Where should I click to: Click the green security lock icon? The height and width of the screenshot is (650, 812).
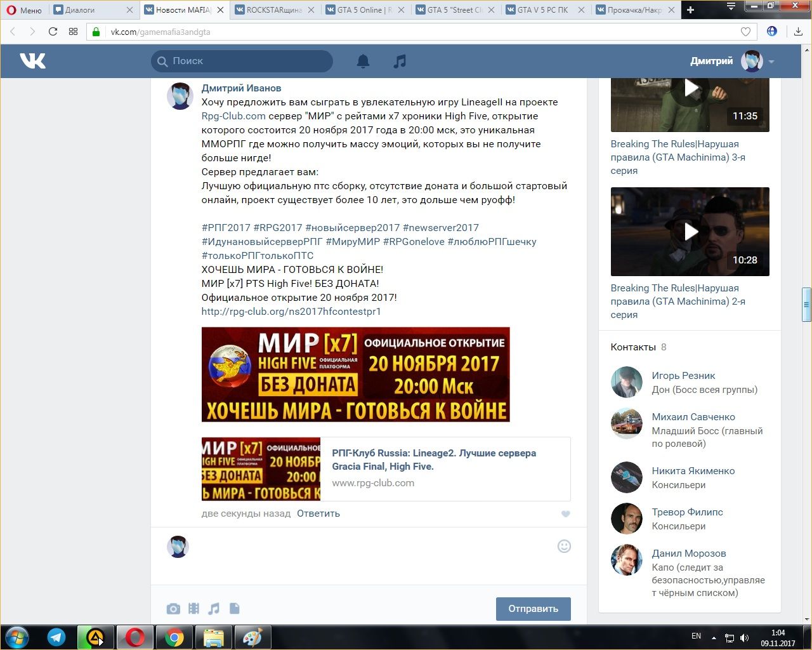(x=96, y=32)
